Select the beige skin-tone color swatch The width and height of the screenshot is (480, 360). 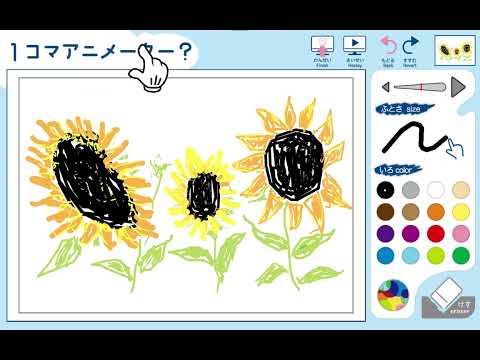(461, 190)
